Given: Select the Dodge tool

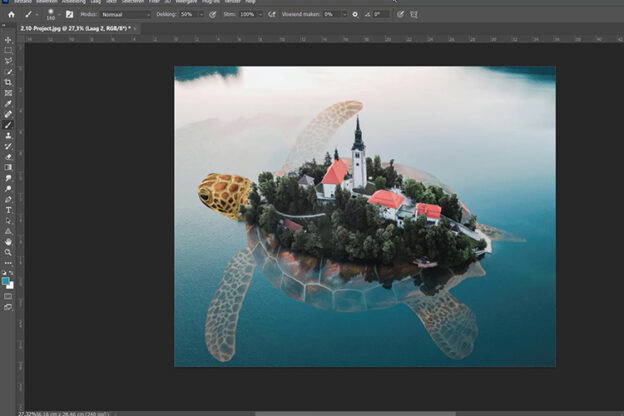Looking at the screenshot, I should [x=8, y=189].
